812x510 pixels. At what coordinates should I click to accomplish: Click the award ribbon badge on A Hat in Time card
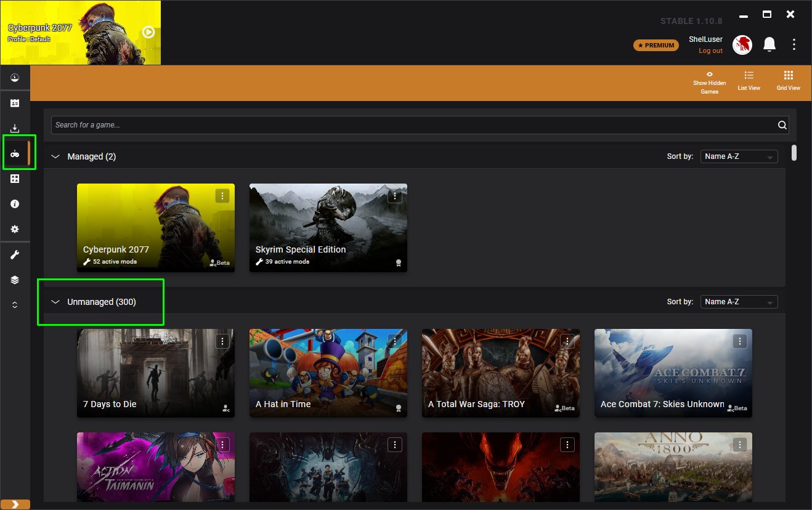pyautogui.click(x=399, y=408)
